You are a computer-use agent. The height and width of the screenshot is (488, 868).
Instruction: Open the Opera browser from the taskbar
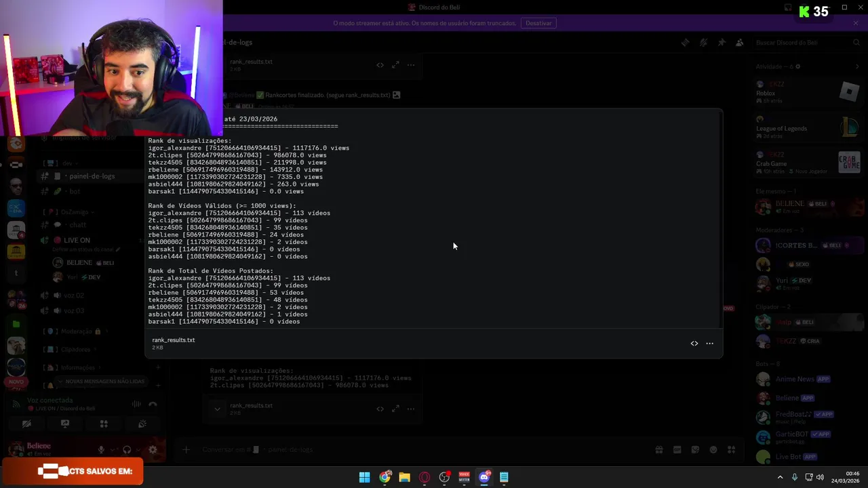425,477
